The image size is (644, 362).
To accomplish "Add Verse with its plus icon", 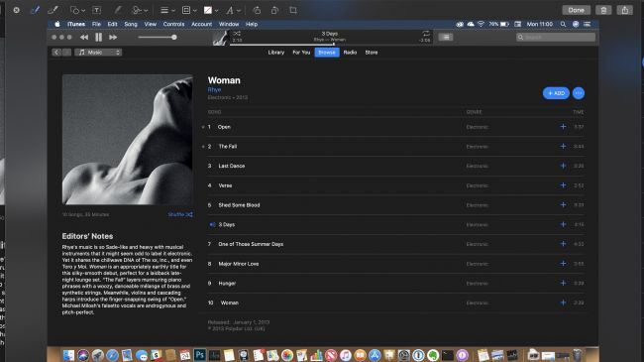I will tap(563, 185).
